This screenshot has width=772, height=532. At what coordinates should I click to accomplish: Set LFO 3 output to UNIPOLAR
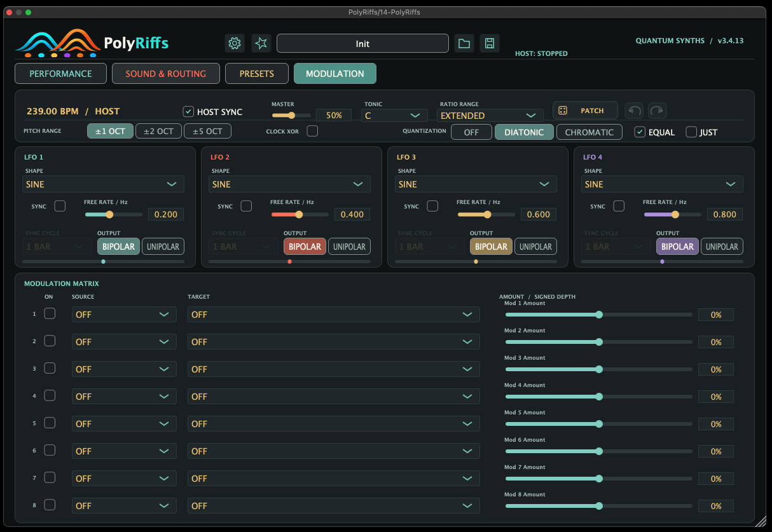[x=535, y=247]
